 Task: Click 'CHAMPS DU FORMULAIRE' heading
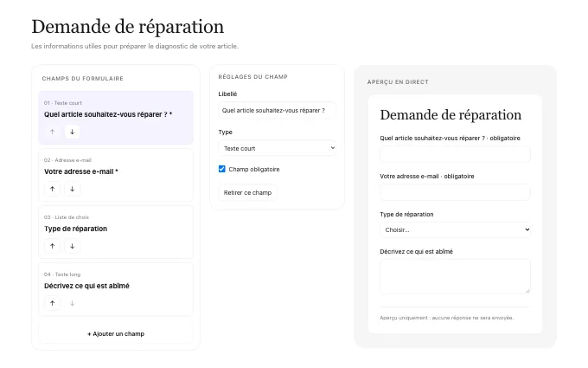82,79
